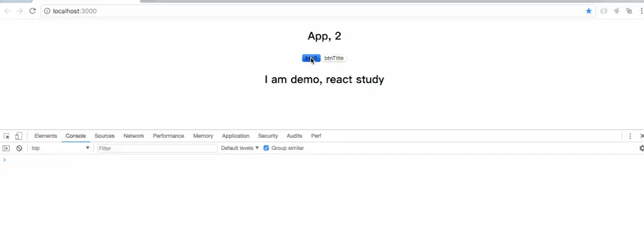The width and height of the screenshot is (644, 233).
Task: Toggle the device toolbar icon
Action: (x=19, y=136)
